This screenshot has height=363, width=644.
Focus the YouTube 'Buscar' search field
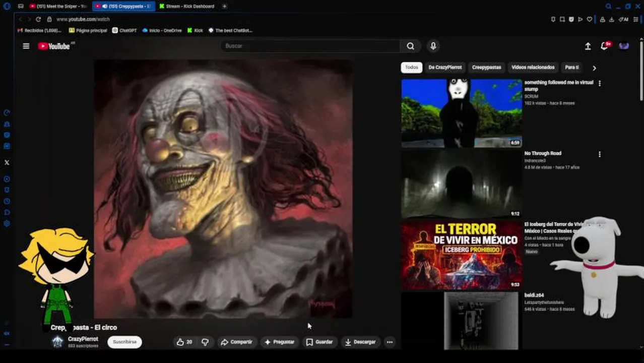tap(310, 46)
